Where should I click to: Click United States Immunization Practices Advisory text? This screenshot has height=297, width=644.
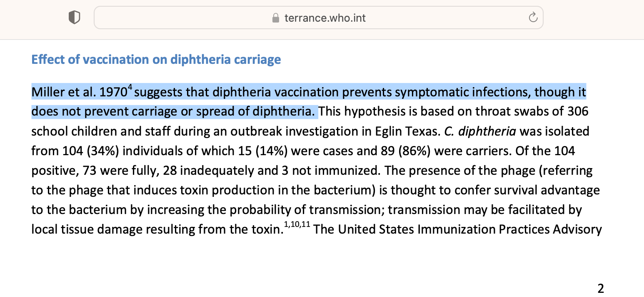click(469, 229)
